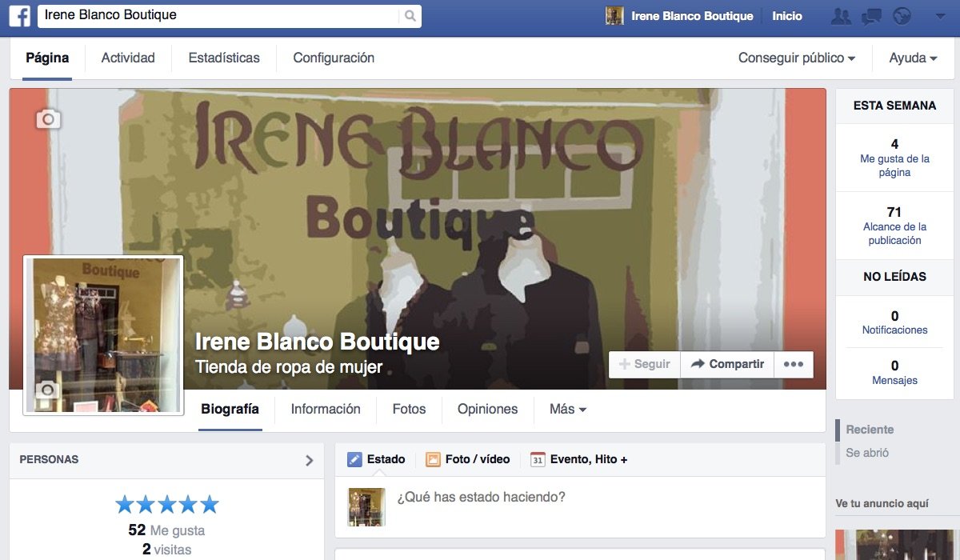
Task: Expand the Personas panel chevron
Action: click(x=310, y=460)
